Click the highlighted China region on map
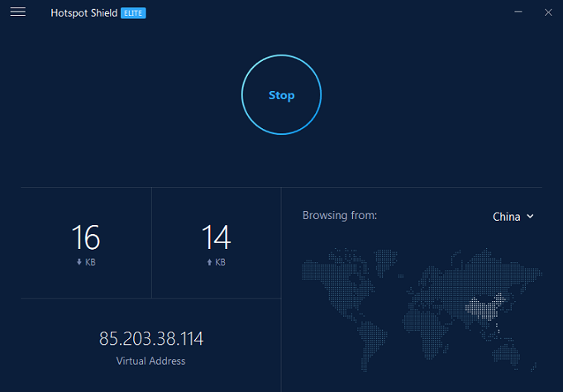The image size is (563, 392). 485,307
